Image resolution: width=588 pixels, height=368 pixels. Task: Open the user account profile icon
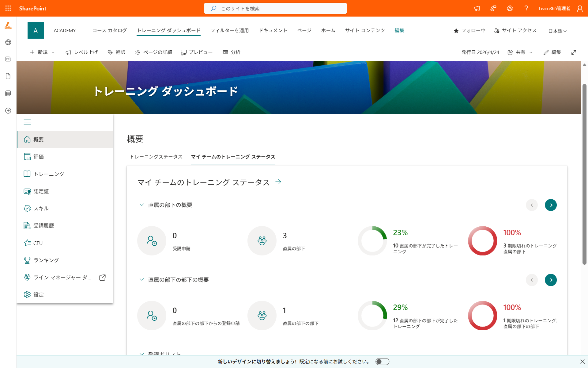(x=580, y=8)
